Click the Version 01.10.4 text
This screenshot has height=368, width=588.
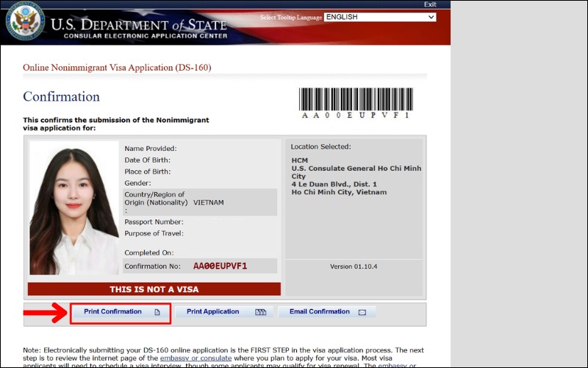click(x=354, y=266)
